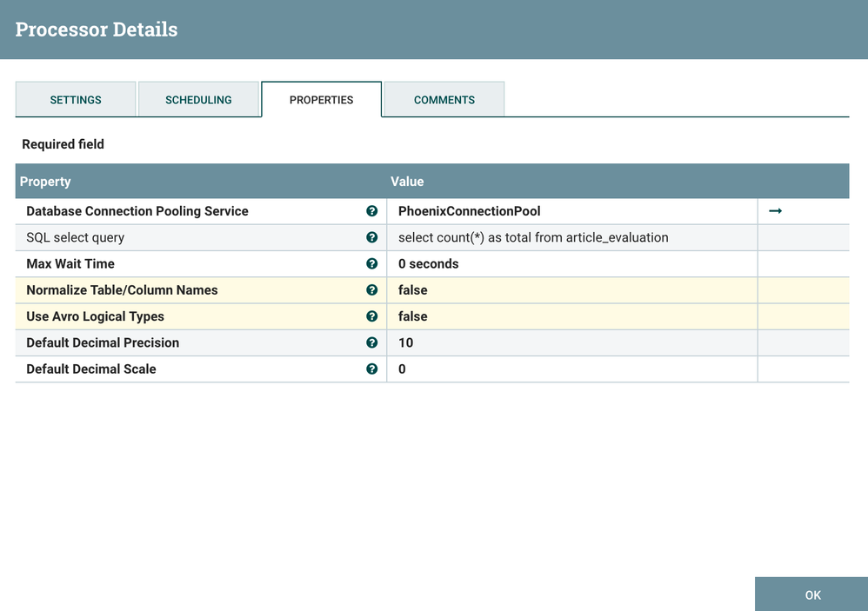This screenshot has height=611, width=868.
Task: Open the Scheduling tab
Action: 198,100
